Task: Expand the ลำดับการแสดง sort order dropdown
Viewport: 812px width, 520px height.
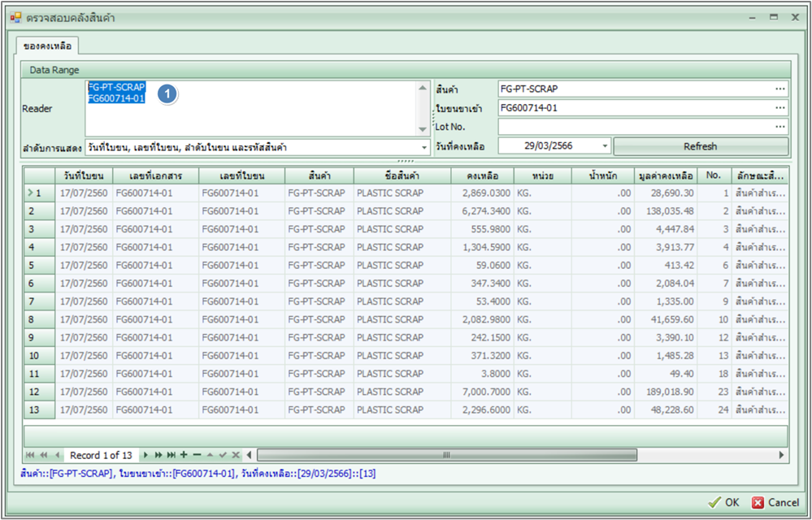Action: pos(424,147)
